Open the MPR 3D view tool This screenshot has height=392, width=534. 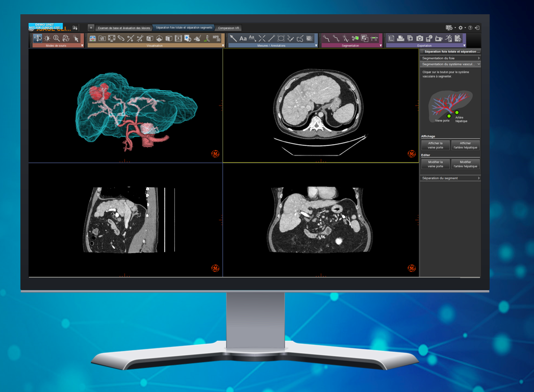pyautogui.click(x=216, y=39)
